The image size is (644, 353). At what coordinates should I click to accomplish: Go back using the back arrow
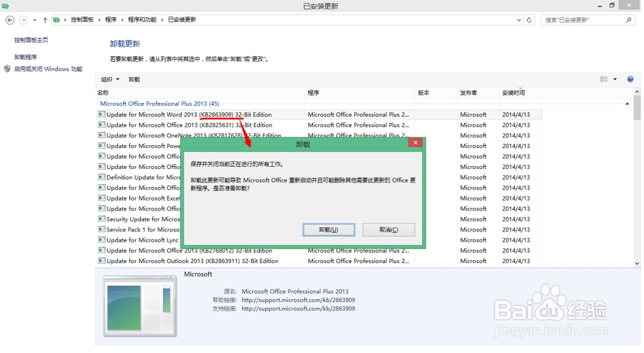tap(10, 19)
